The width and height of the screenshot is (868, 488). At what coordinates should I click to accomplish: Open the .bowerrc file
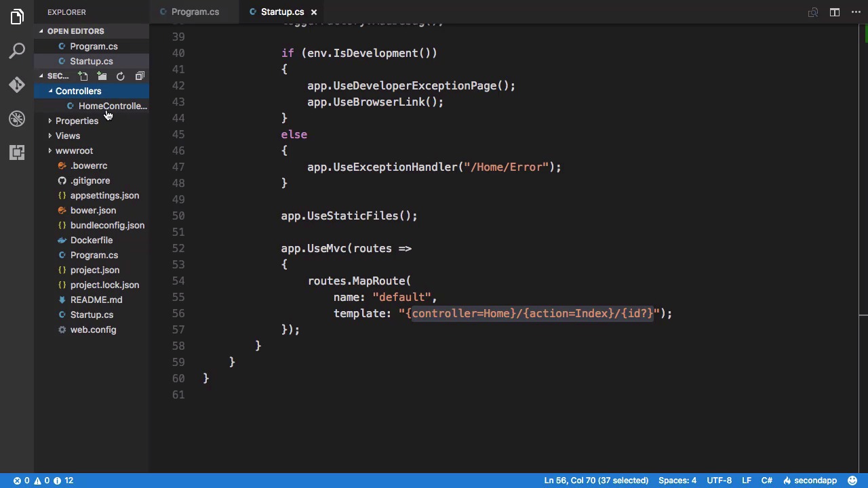[91, 165]
